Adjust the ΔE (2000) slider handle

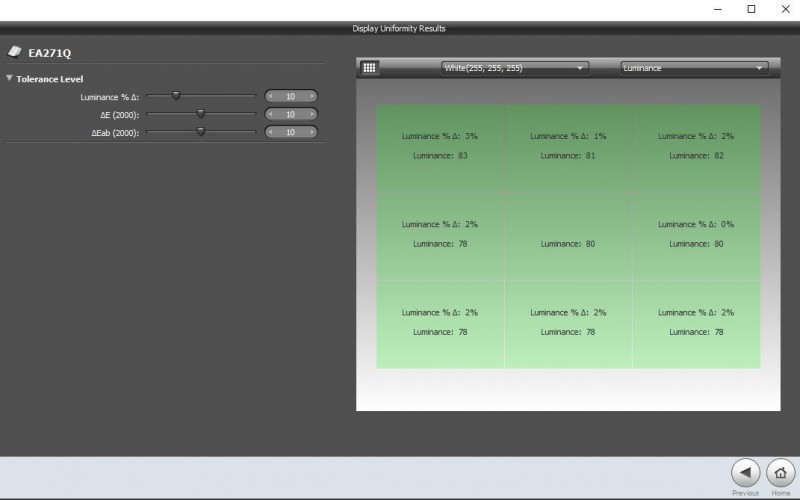(x=201, y=113)
